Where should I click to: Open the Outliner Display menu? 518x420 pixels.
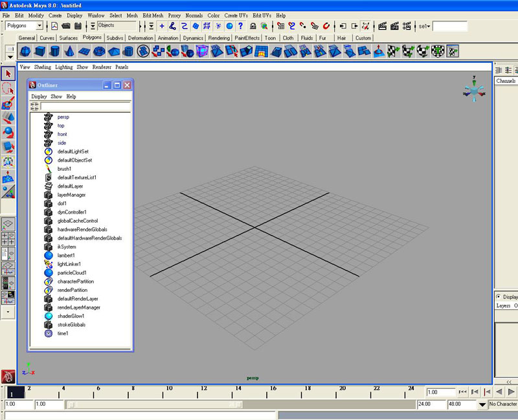[x=39, y=96]
